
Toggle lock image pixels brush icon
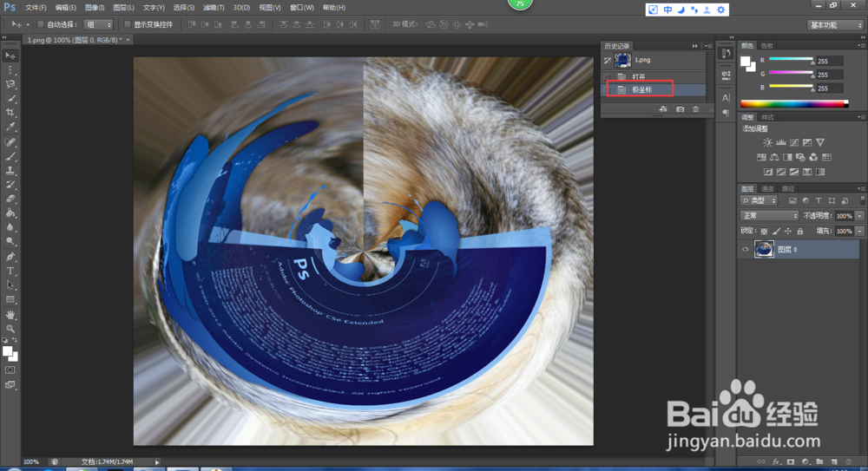coord(776,231)
